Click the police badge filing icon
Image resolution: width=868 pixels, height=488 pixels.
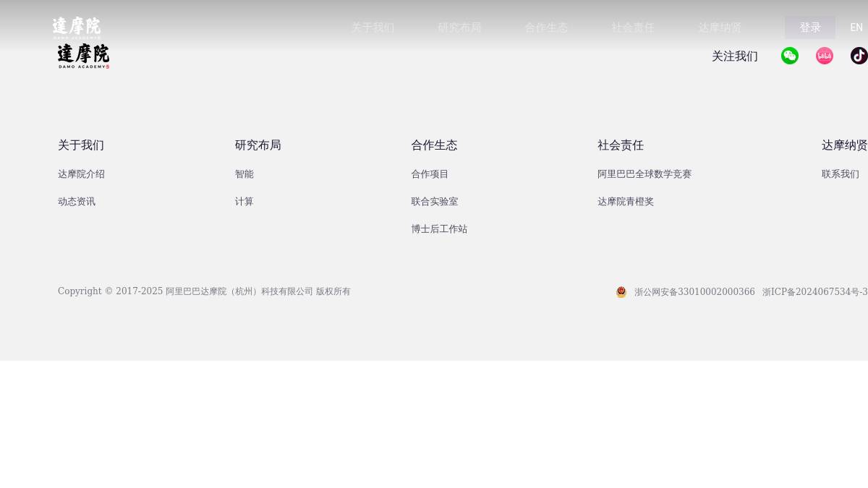pyautogui.click(x=621, y=292)
